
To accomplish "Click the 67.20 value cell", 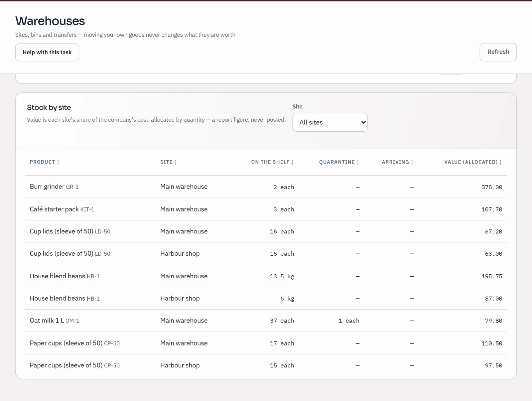I will click(493, 232).
